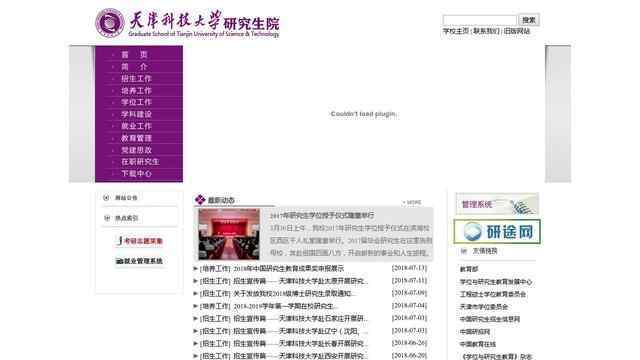Open the 旧版网站 link
The image size is (640, 360).
click(517, 31)
